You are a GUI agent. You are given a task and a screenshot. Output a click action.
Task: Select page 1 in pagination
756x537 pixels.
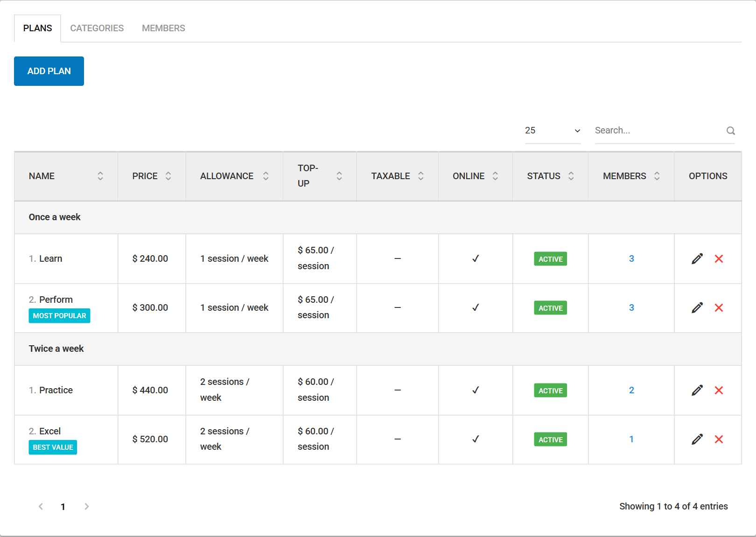63,507
